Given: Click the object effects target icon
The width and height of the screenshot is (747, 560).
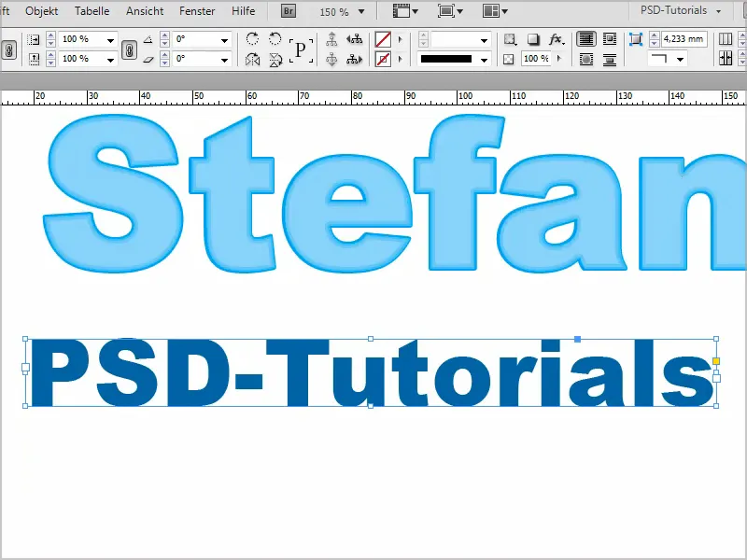Looking at the screenshot, I should [x=510, y=39].
